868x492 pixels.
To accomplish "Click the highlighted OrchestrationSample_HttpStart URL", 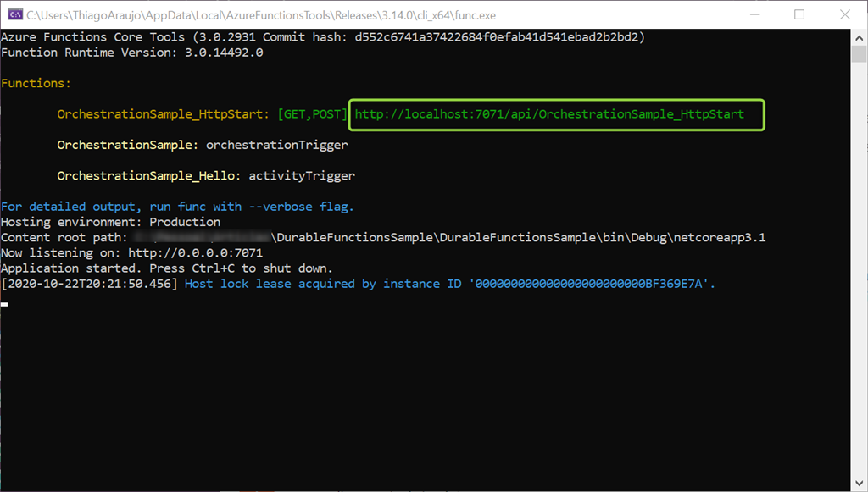I will coord(556,113).
